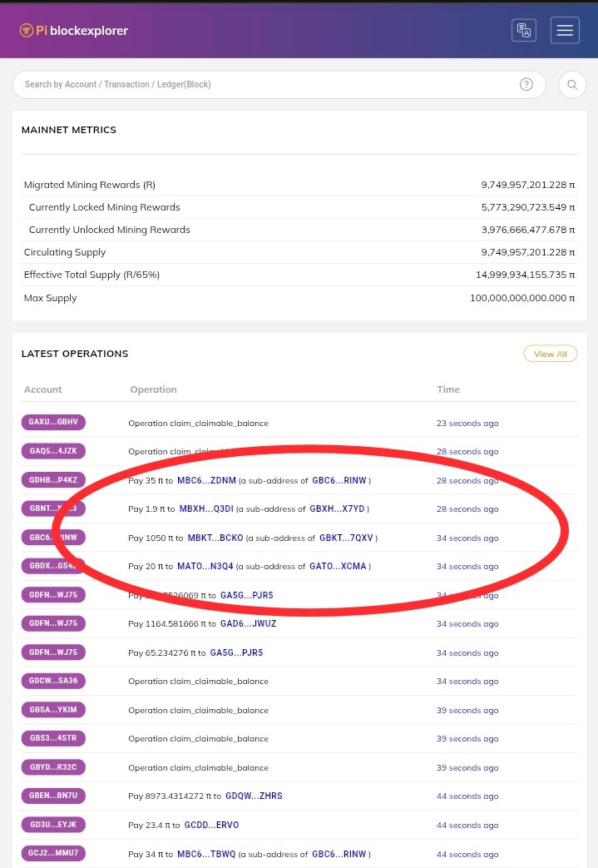Click the Account column header
The image size is (598, 868).
click(x=42, y=389)
